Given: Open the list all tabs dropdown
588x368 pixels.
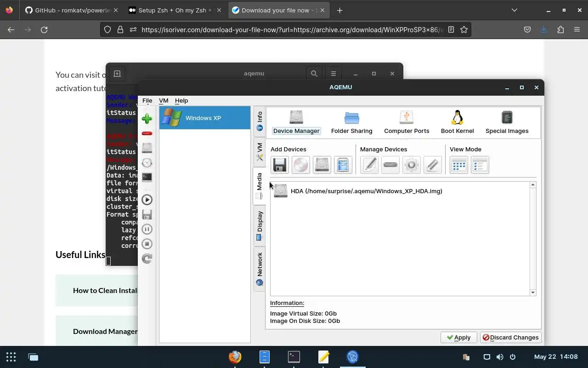Looking at the screenshot, I should click(514, 10).
